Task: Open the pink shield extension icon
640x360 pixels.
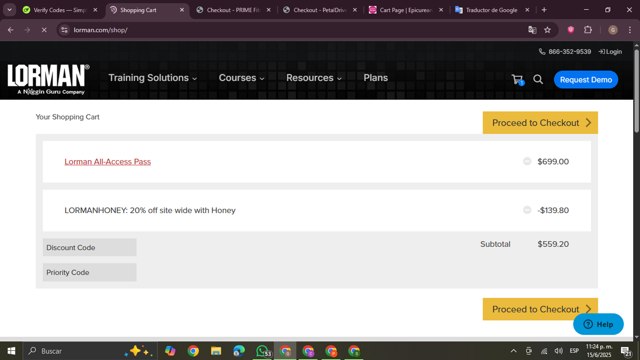Action: [x=571, y=30]
